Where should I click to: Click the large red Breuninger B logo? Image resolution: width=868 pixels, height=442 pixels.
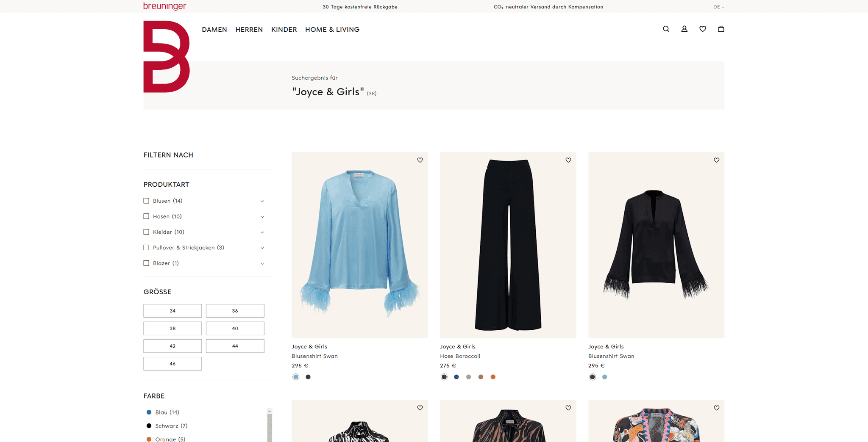(166, 56)
